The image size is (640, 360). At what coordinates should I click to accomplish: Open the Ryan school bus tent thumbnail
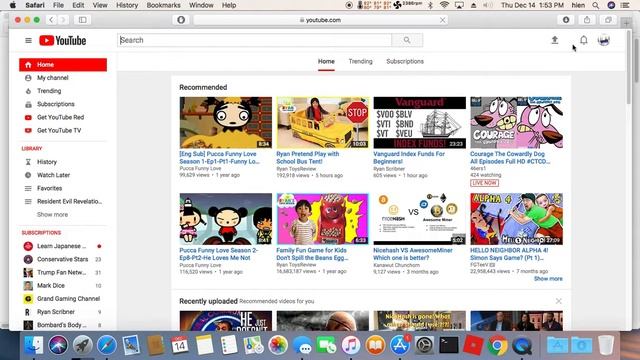[x=322, y=122]
